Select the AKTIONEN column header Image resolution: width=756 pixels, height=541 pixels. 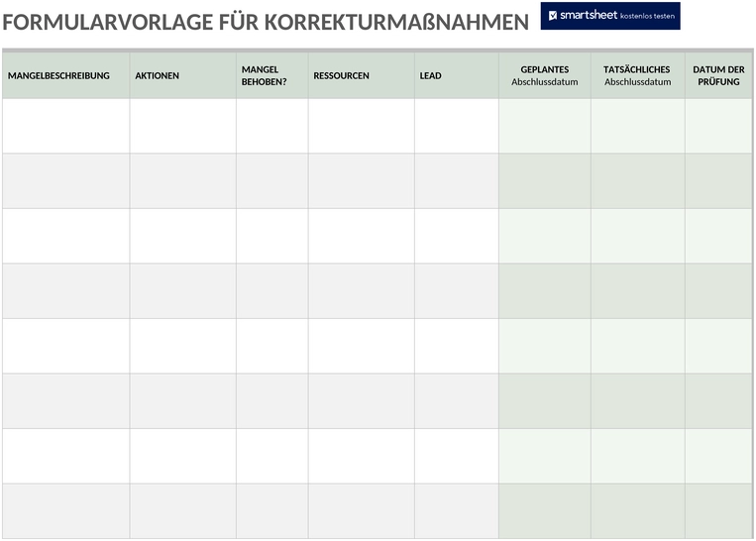click(x=183, y=75)
